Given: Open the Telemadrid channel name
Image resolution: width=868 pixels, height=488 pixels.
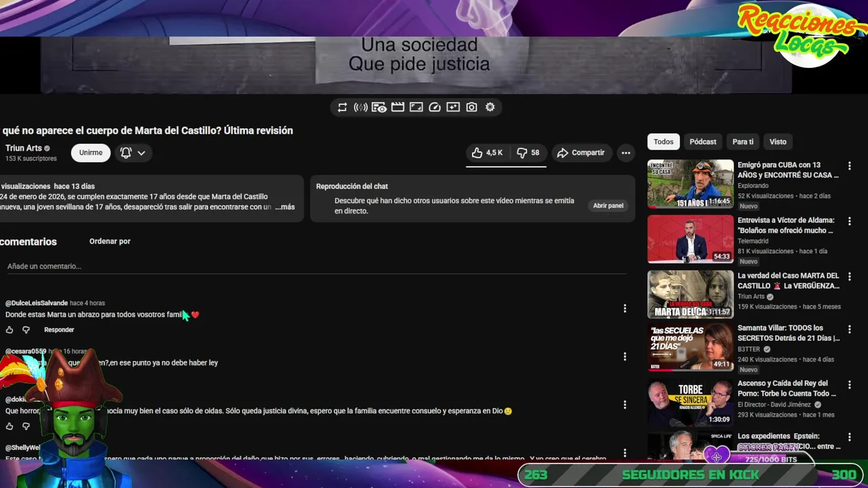Looking at the screenshot, I should [x=753, y=241].
